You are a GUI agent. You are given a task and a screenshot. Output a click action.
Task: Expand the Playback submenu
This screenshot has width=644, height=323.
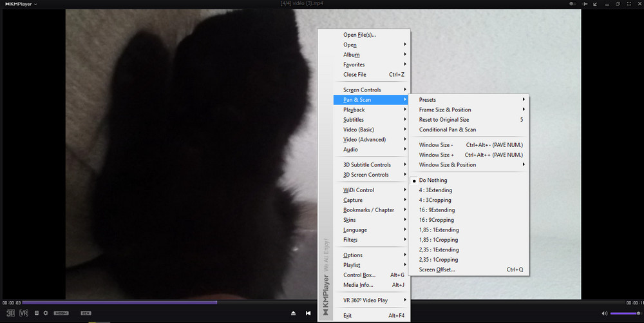(x=372, y=110)
